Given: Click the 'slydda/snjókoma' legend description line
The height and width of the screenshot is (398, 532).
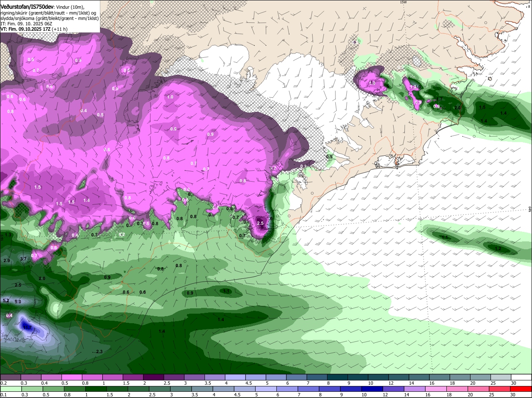Looking at the screenshot, I should [x=49, y=18].
